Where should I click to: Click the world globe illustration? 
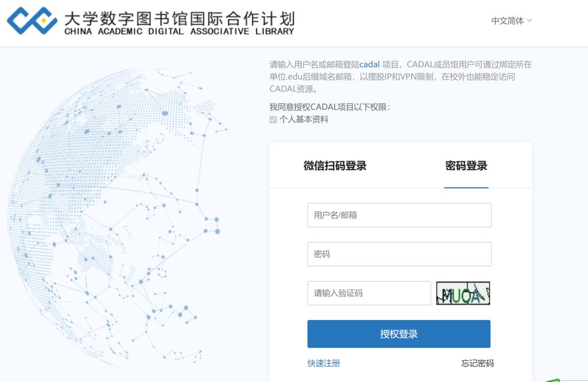point(115,218)
